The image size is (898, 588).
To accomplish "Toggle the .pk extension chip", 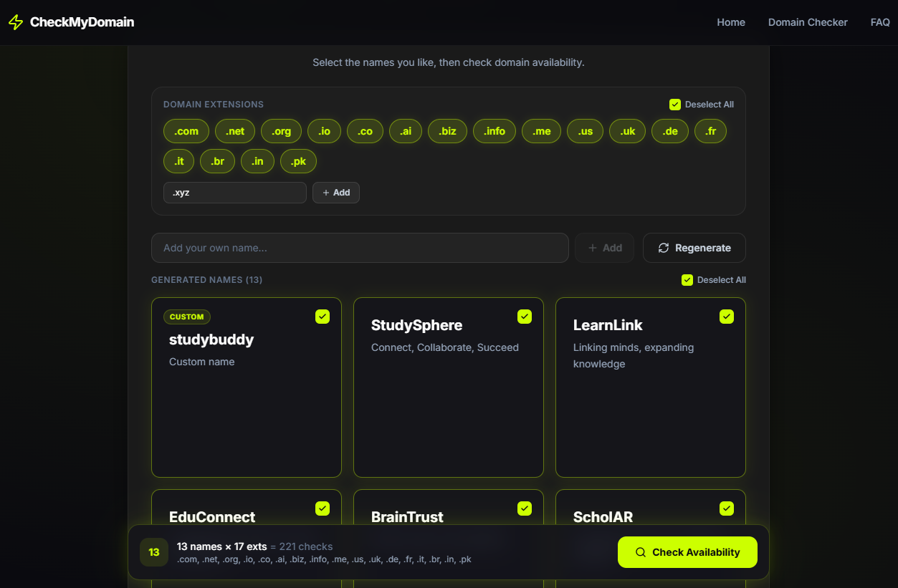I will click(x=298, y=161).
